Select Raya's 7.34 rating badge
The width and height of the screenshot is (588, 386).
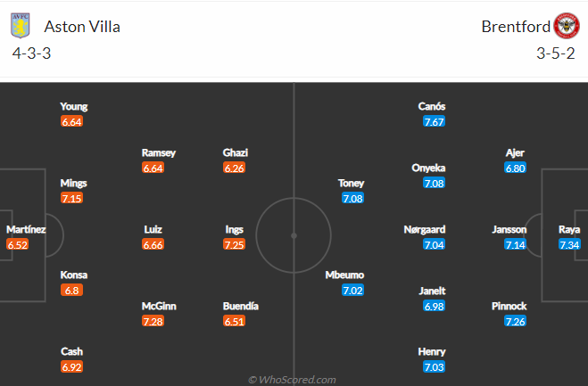[569, 245]
